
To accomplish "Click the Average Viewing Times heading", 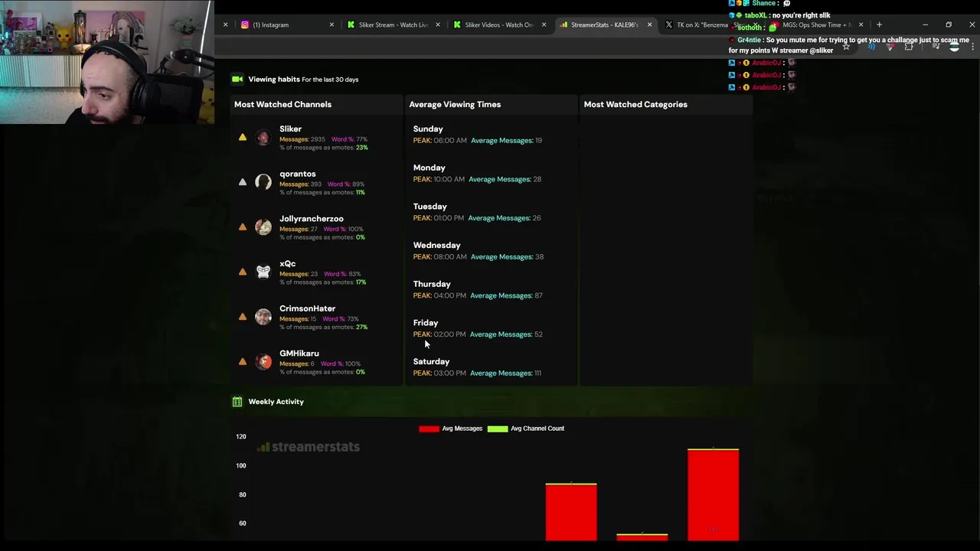I will pyautogui.click(x=455, y=104).
